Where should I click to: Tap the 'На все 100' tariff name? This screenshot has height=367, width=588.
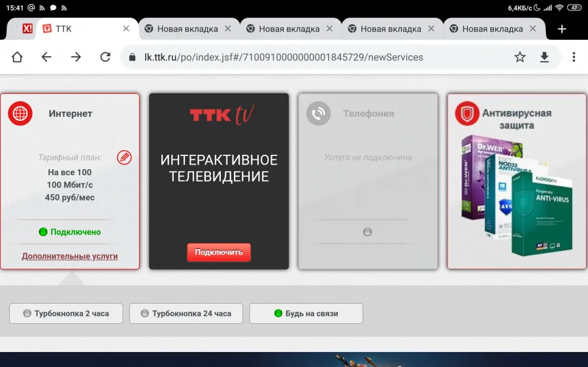point(70,172)
